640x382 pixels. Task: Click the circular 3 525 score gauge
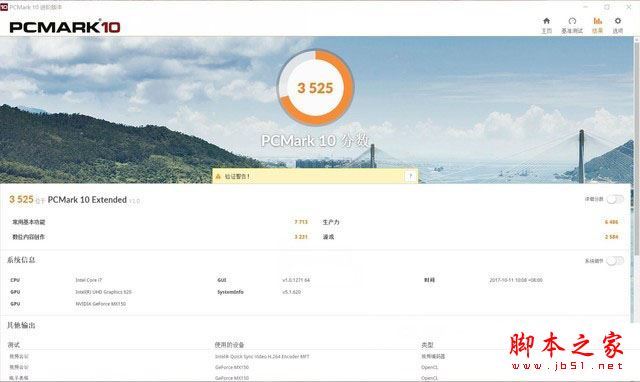click(315, 87)
